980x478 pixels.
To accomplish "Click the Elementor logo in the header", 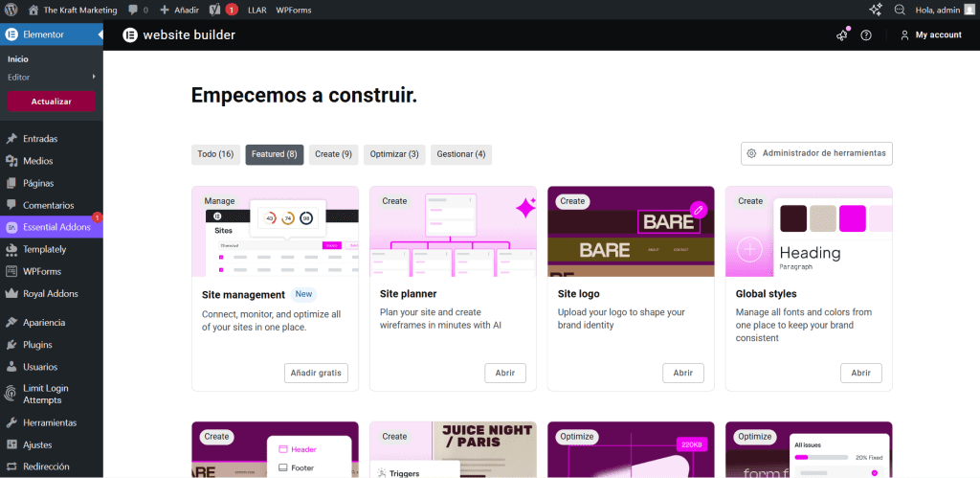I will pyautogui.click(x=130, y=35).
